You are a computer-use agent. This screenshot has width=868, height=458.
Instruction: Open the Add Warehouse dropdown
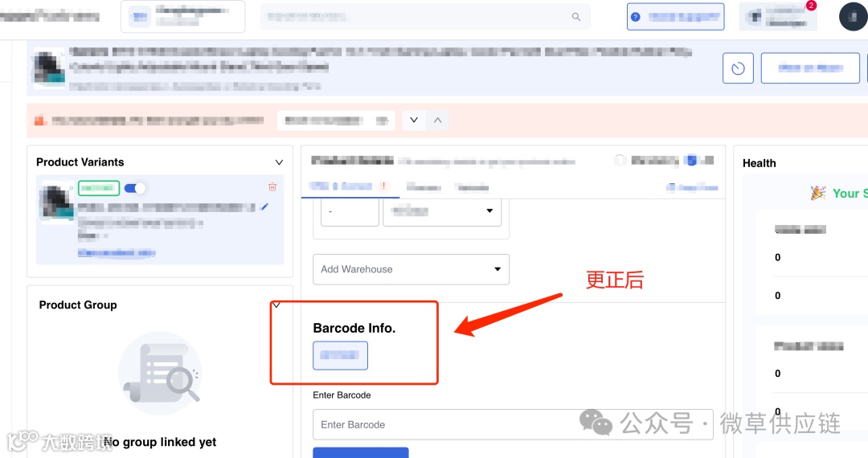[x=411, y=269]
